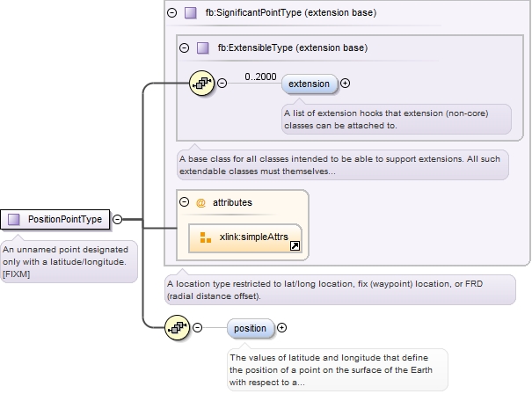Viewport: 532px width, 394px height.
Task: Select the extension element box
Action: click(x=310, y=84)
